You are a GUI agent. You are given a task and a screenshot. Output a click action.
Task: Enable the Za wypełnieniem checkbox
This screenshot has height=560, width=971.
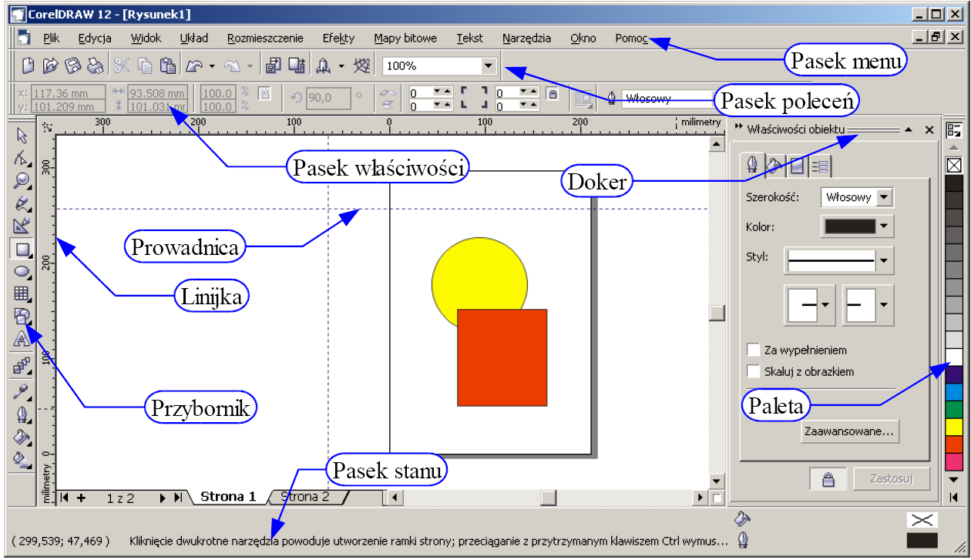(x=754, y=350)
